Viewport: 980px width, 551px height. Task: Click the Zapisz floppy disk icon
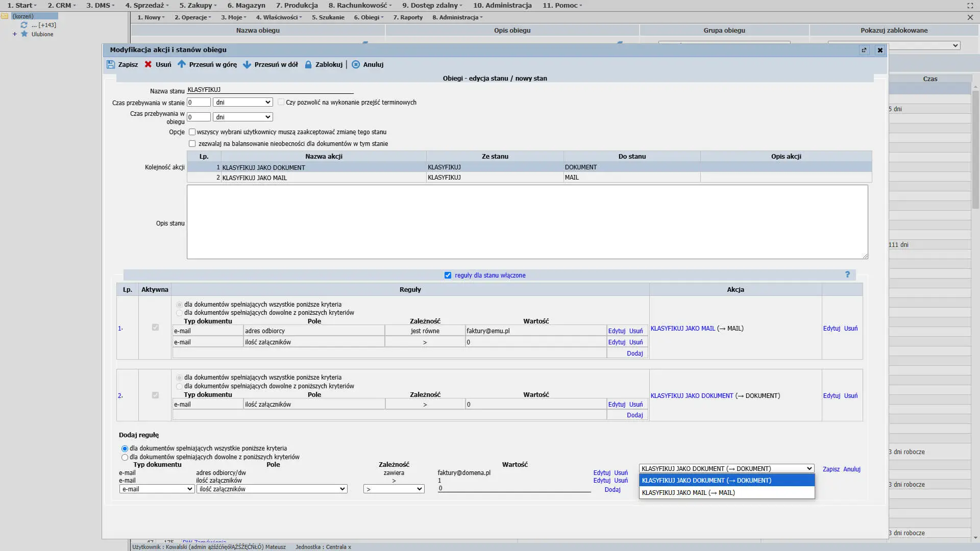click(111, 64)
